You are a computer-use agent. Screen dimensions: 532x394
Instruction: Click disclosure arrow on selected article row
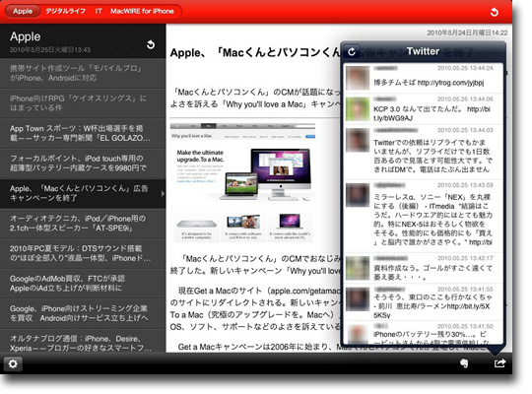coord(163,194)
